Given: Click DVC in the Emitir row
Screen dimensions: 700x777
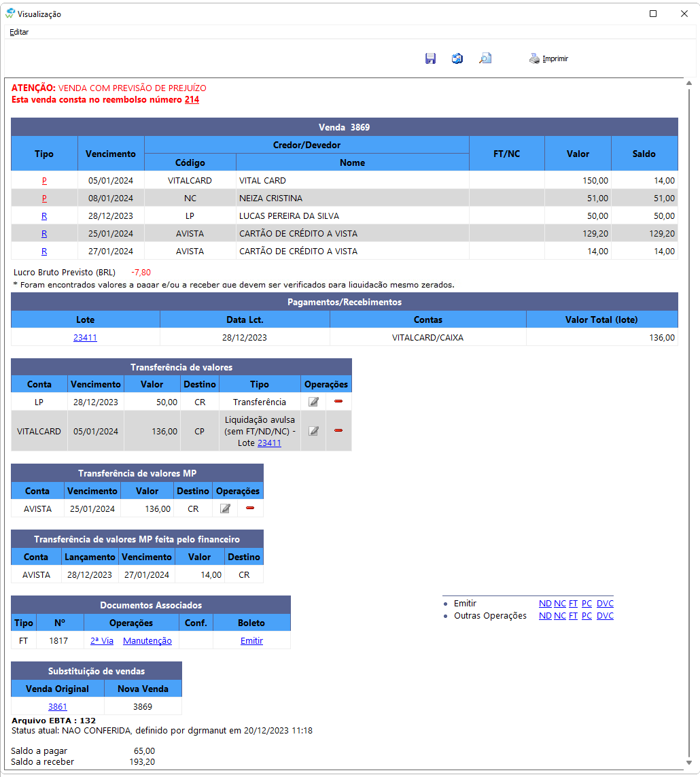Looking at the screenshot, I should pyautogui.click(x=605, y=604).
